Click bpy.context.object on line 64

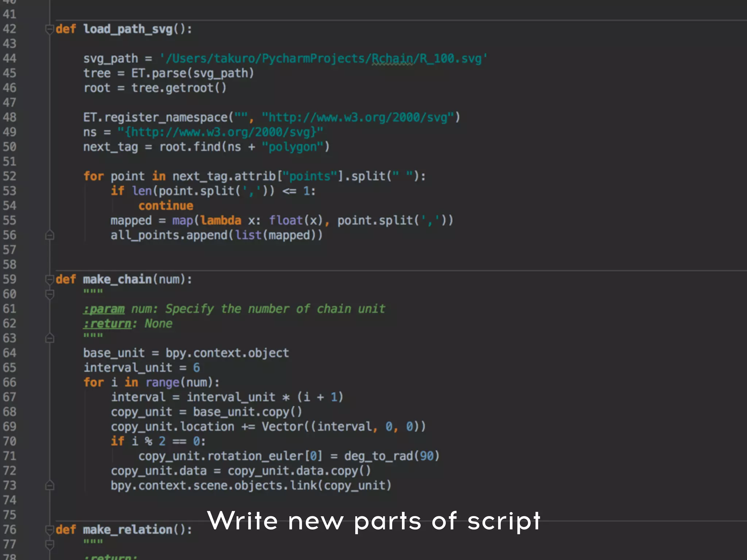[x=227, y=353]
